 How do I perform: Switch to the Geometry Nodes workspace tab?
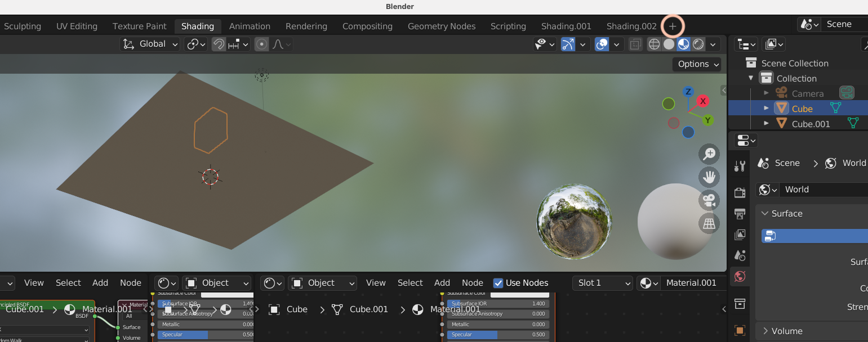(x=442, y=26)
